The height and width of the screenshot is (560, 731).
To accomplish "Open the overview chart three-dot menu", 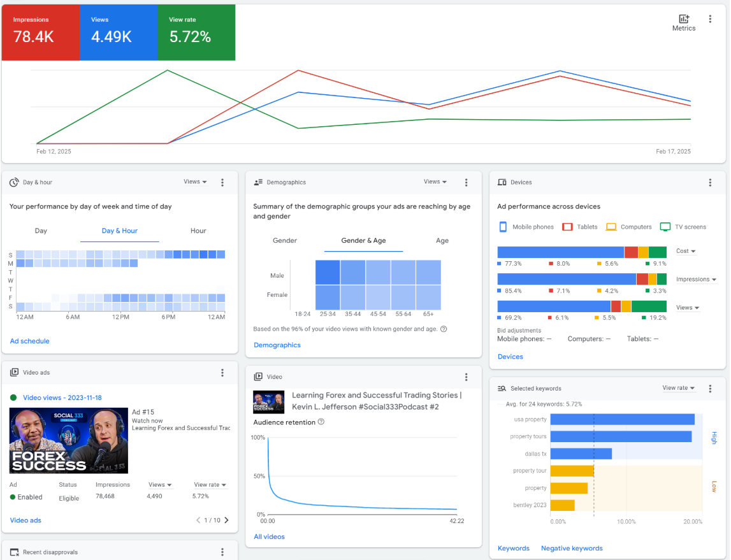I will click(710, 20).
